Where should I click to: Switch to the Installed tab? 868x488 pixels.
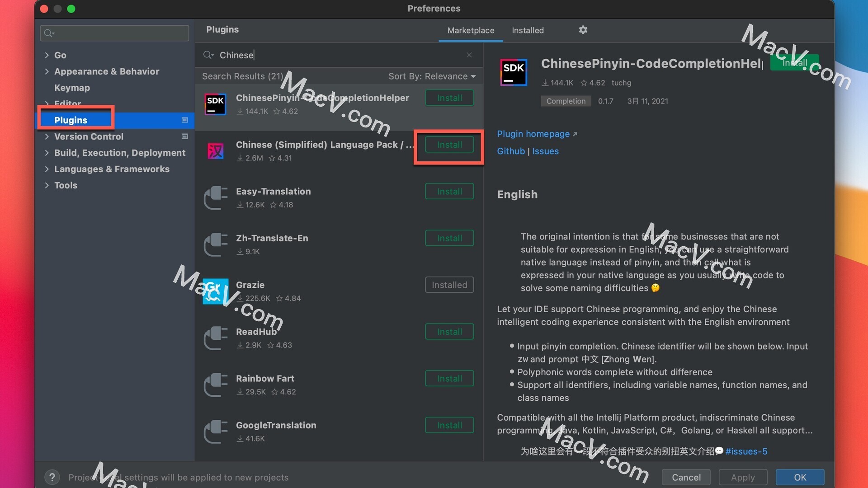click(528, 30)
